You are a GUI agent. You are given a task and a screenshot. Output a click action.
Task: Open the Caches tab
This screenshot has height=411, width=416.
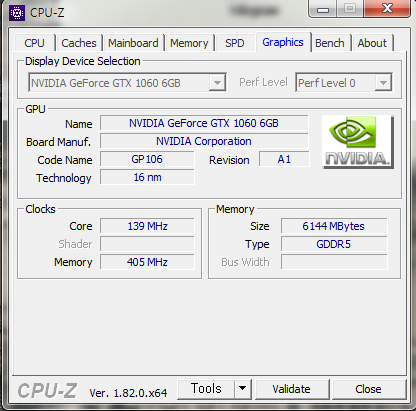pyautogui.click(x=79, y=43)
